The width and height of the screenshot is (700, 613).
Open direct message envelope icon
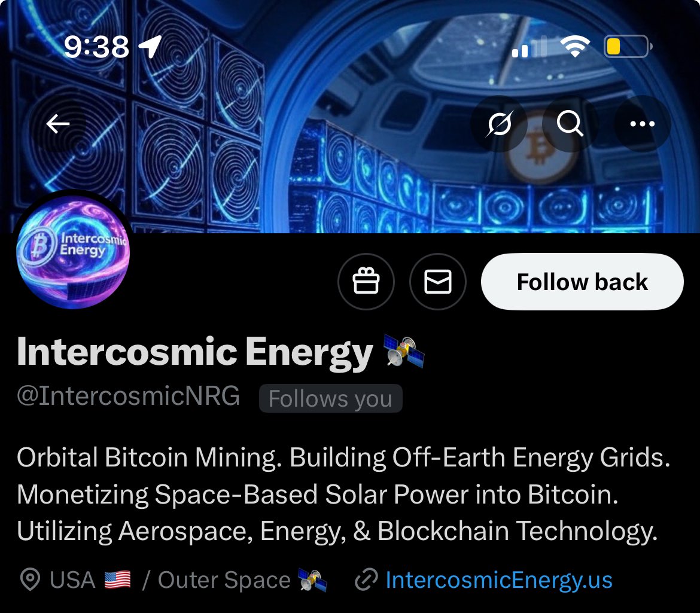(437, 282)
